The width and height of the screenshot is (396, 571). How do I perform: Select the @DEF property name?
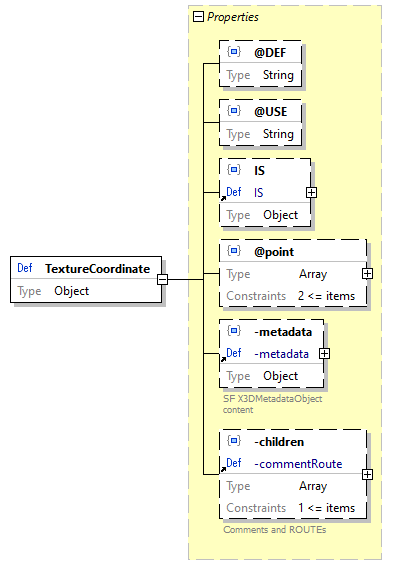(270, 53)
